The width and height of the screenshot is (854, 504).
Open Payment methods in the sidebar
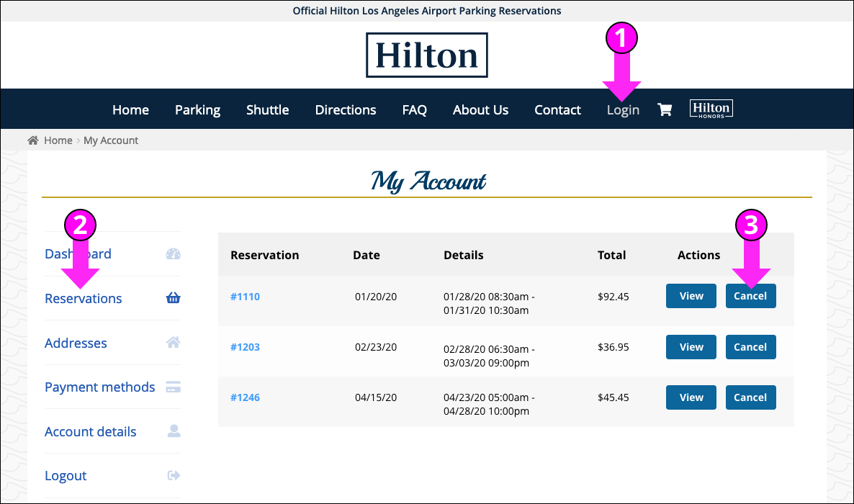point(99,387)
